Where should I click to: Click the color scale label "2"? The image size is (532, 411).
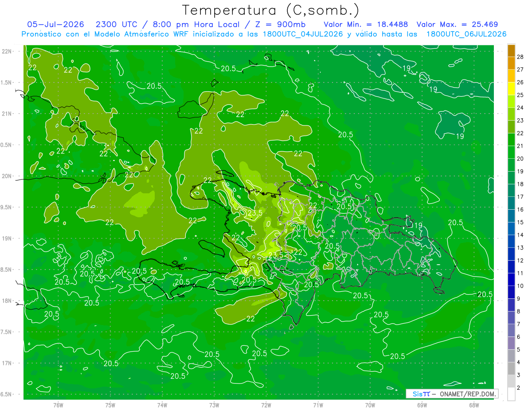pos(519,388)
